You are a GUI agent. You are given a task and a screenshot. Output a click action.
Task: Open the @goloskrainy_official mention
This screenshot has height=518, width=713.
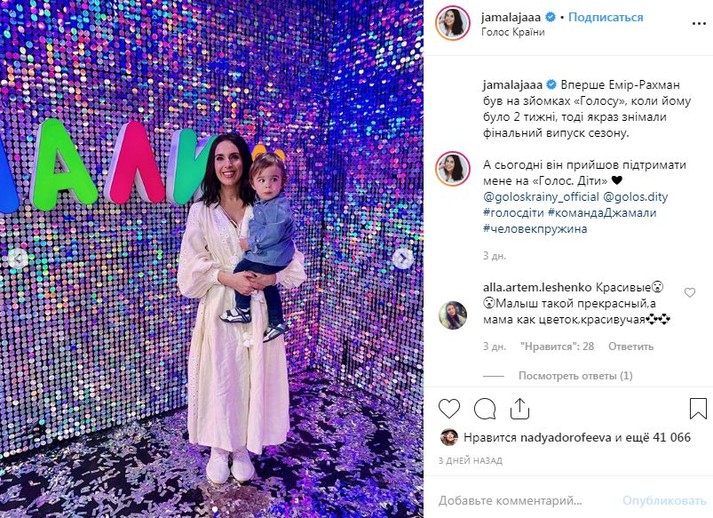tap(541, 197)
